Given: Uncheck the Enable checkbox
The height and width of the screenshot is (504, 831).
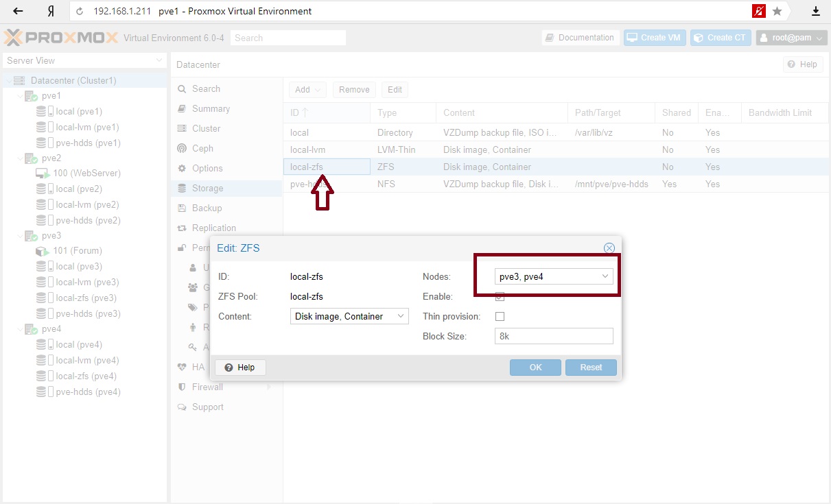Looking at the screenshot, I should click(500, 297).
